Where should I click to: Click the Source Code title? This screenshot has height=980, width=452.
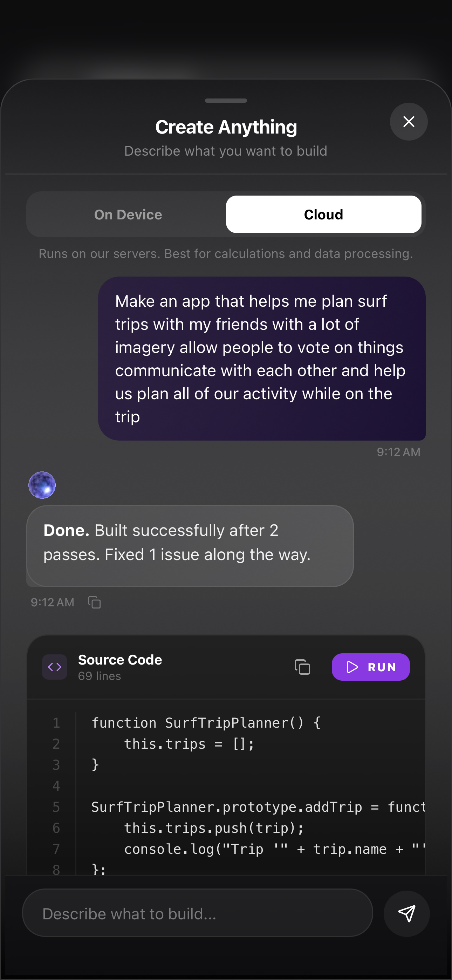click(120, 660)
